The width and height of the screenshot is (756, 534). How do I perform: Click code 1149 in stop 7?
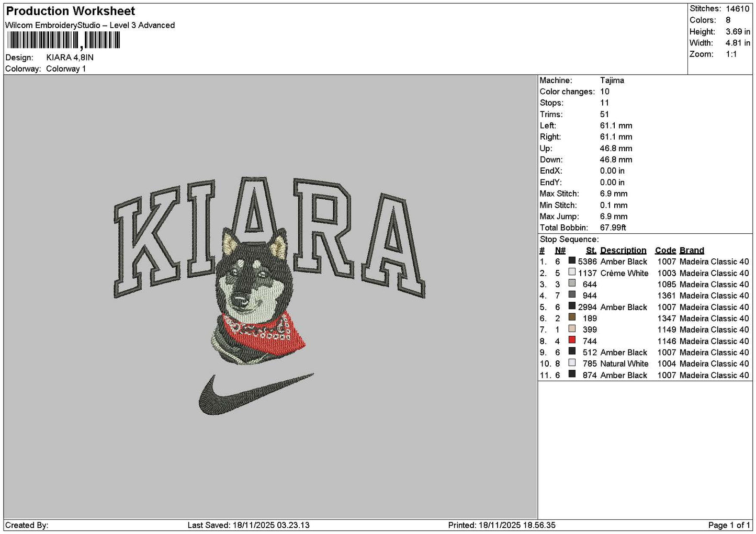click(x=667, y=330)
